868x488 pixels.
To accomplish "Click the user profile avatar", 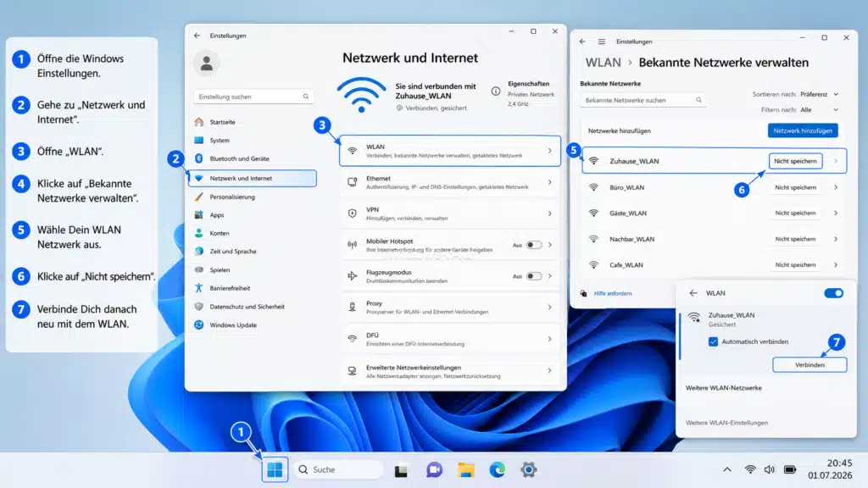I will 207,63.
